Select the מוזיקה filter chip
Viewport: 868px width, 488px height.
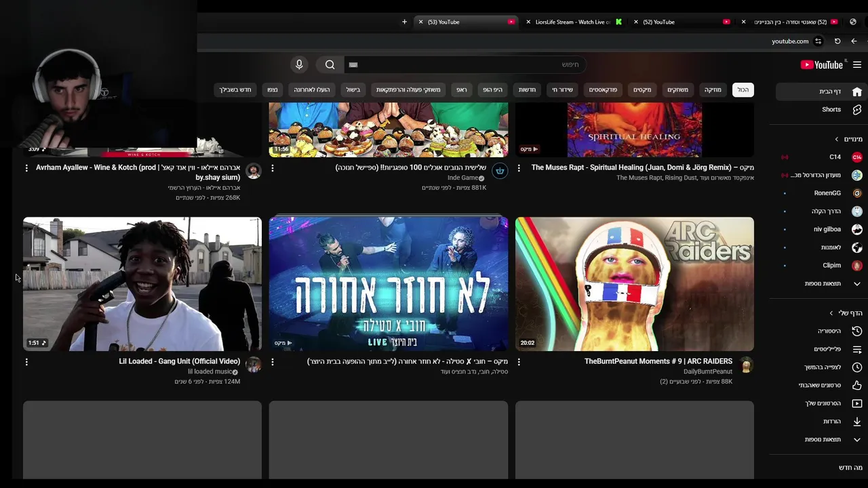(713, 89)
